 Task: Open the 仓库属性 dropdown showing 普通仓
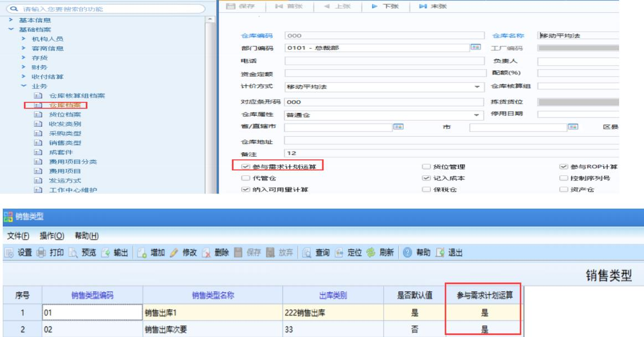point(477,115)
